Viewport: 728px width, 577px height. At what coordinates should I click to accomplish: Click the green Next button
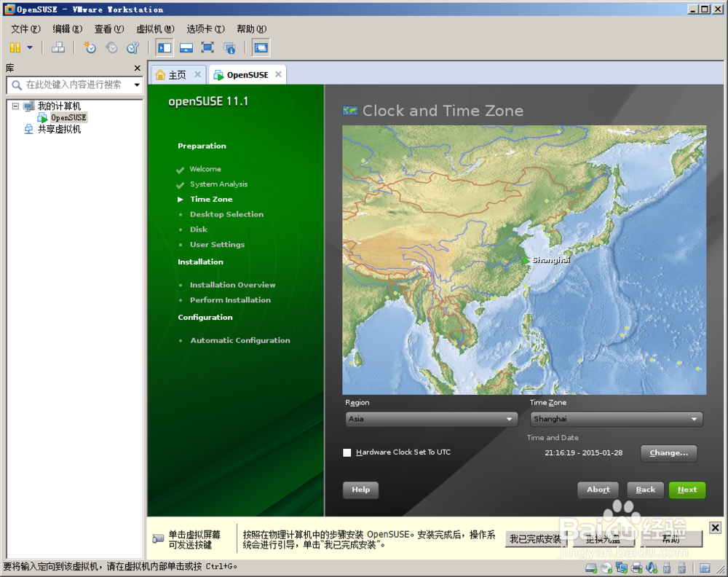click(x=687, y=490)
